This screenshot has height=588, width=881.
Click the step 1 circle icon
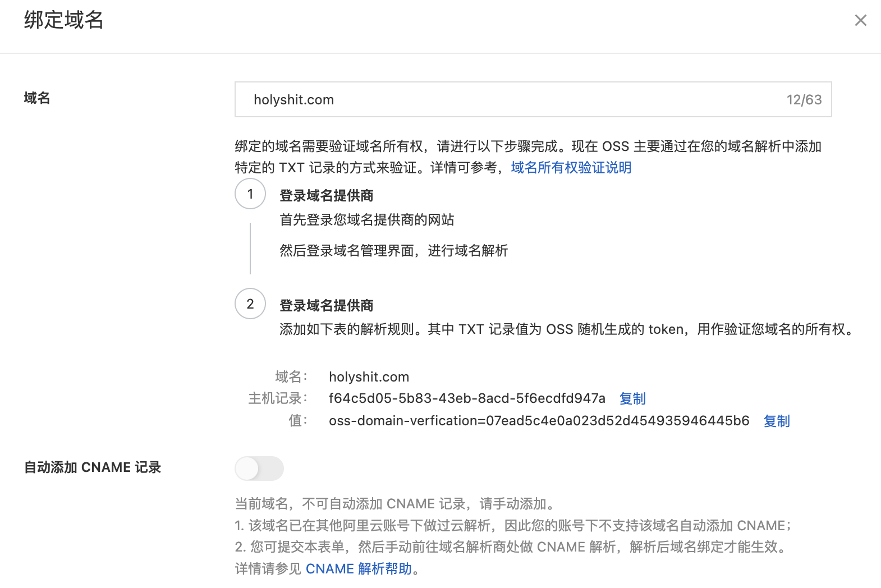tap(250, 194)
